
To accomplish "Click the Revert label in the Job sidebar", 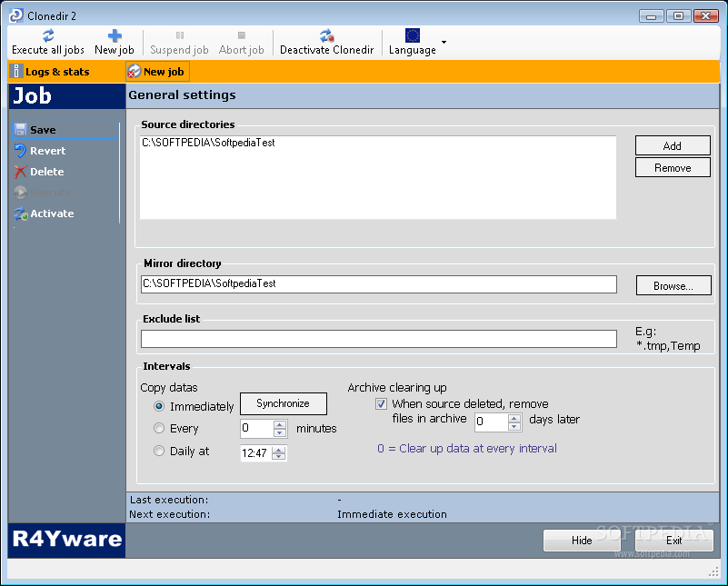I will [x=48, y=151].
